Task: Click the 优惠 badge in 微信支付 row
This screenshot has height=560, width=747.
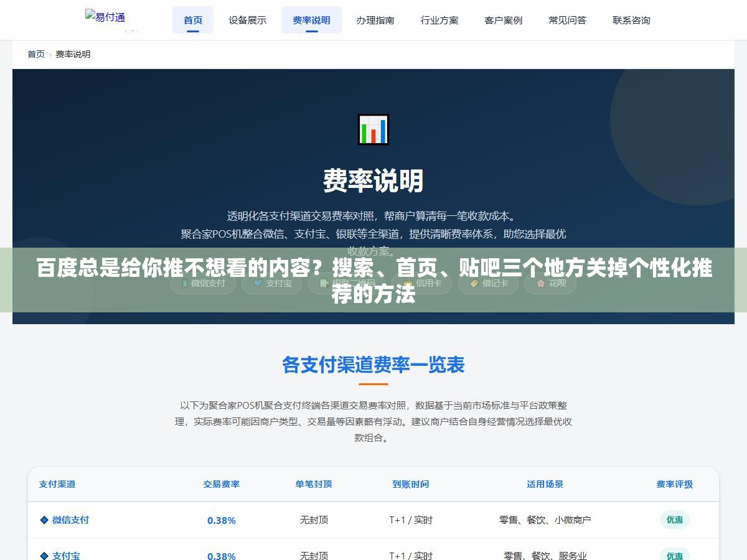Action: [x=675, y=520]
